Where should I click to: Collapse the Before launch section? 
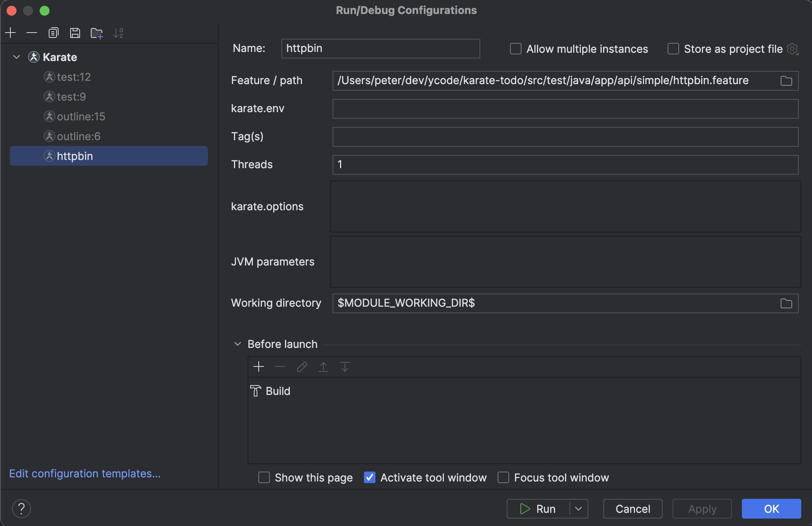(x=238, y=344)
